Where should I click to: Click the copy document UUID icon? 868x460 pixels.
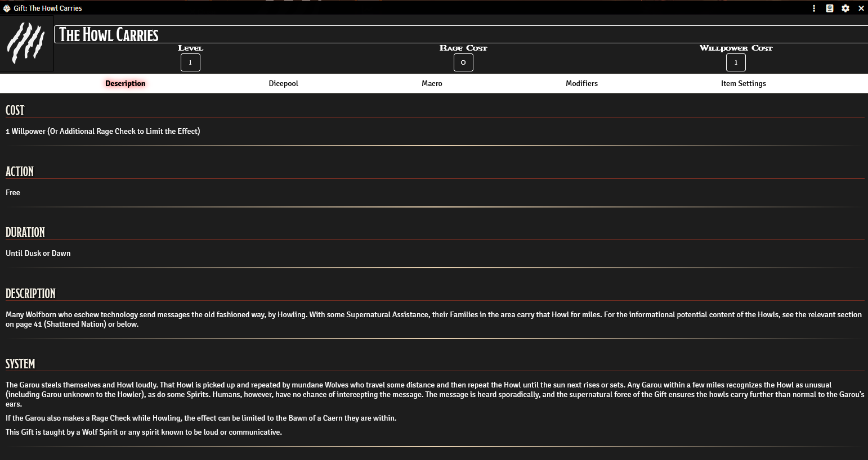(x=830, y=8)
